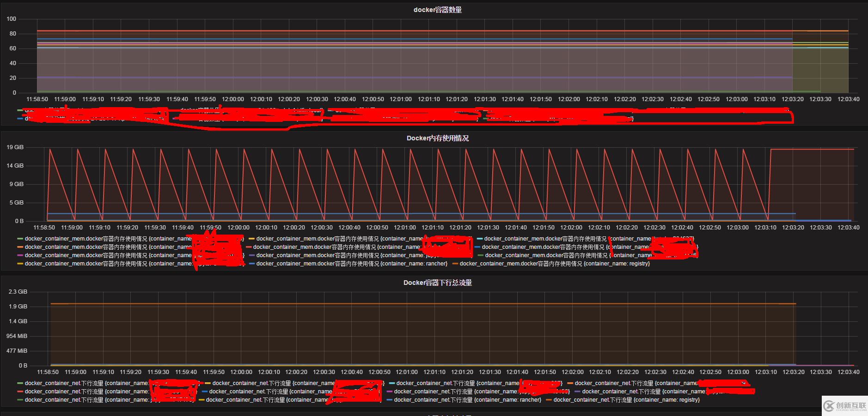Open the Docker容器下行总流量 panel title menu

(437, 283)
